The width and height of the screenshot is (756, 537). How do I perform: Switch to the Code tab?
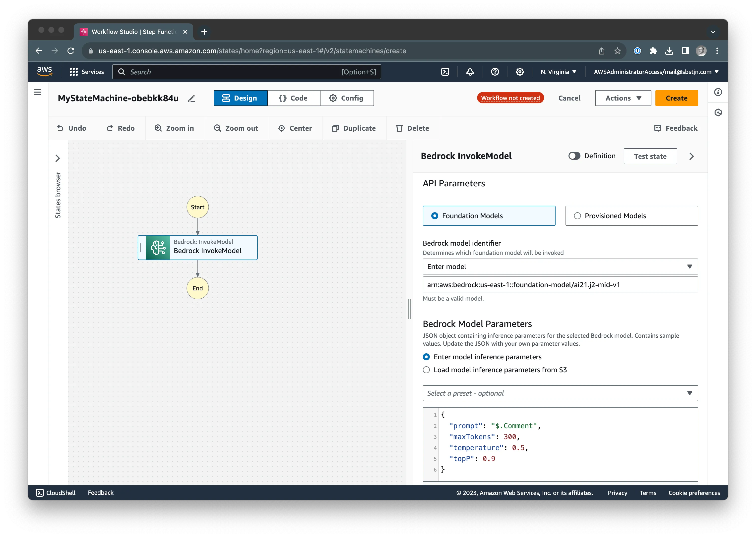[294, 98]
